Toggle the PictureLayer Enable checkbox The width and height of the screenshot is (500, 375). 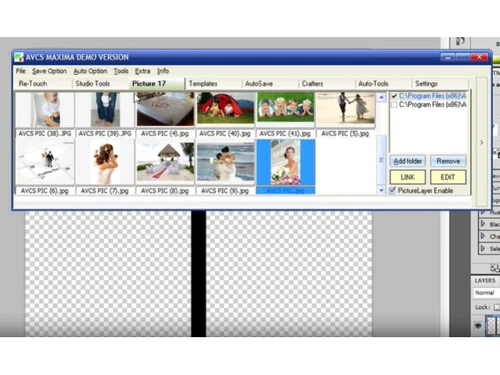393,190
